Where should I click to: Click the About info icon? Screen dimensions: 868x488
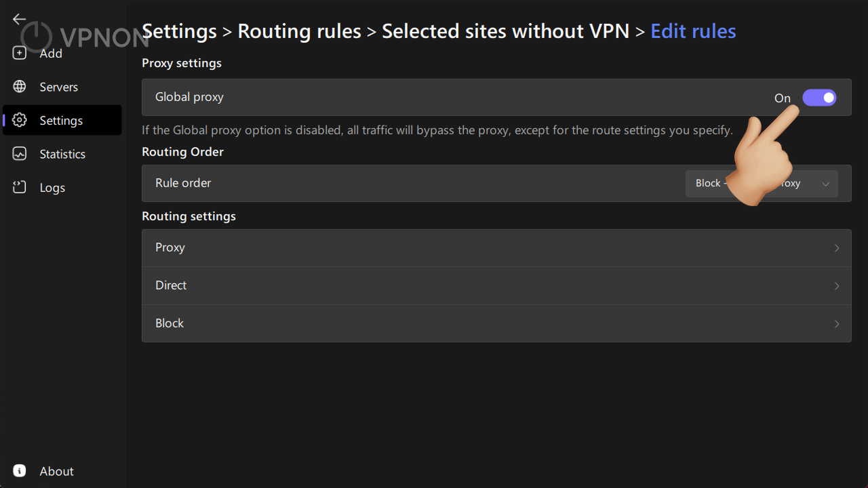(20, 471)
